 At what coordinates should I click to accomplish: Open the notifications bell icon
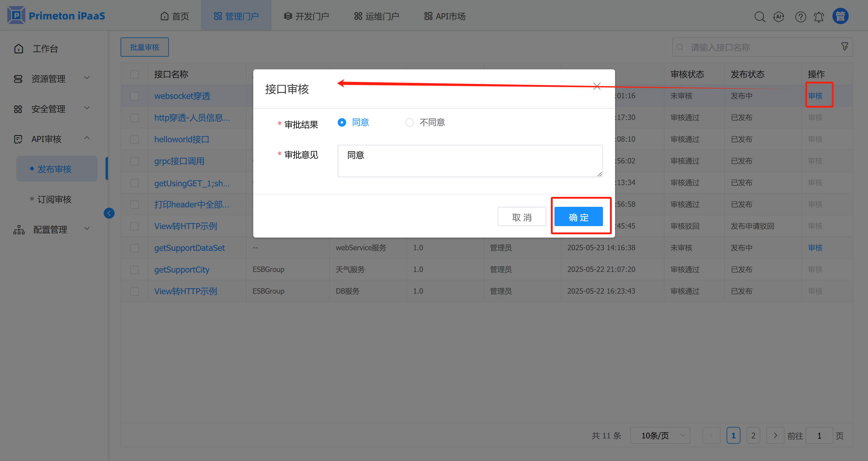819,17
